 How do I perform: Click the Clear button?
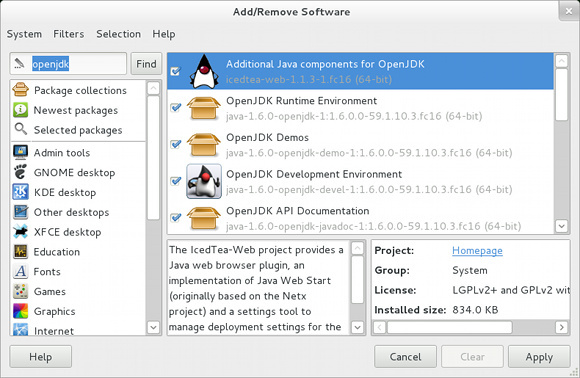pyautogui.click(x=472, y=357)
